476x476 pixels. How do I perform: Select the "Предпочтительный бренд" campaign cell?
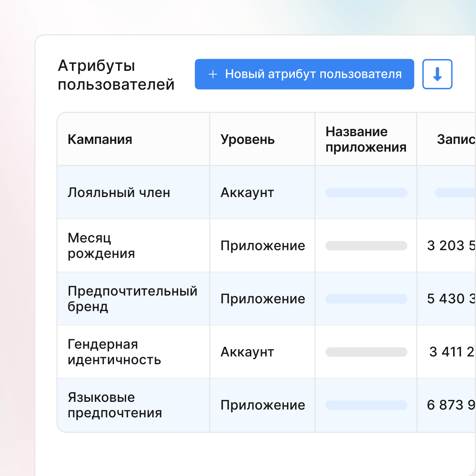[132, 299]
